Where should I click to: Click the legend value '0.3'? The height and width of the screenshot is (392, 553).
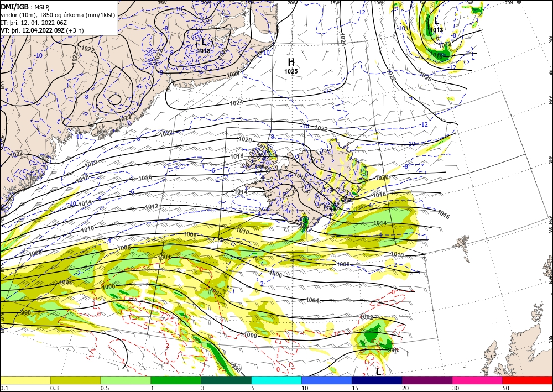tap(54, 388)
